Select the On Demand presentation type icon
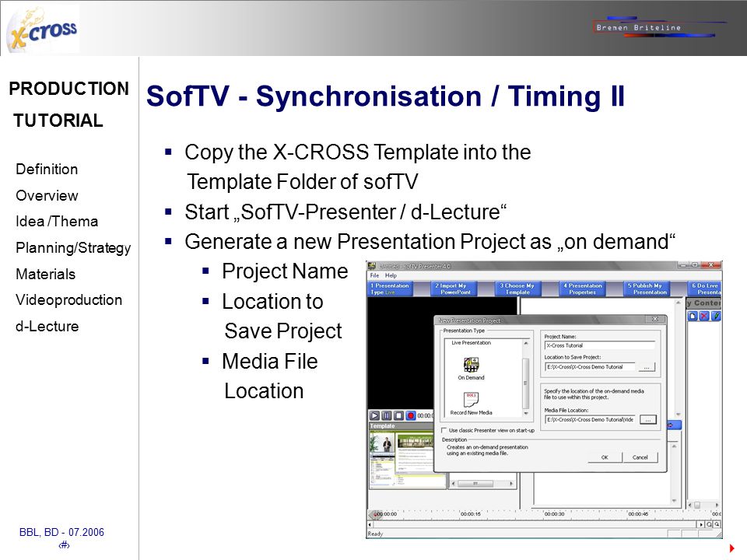The width and height of the screenshot is (747, 560). [x=472, y=365]
